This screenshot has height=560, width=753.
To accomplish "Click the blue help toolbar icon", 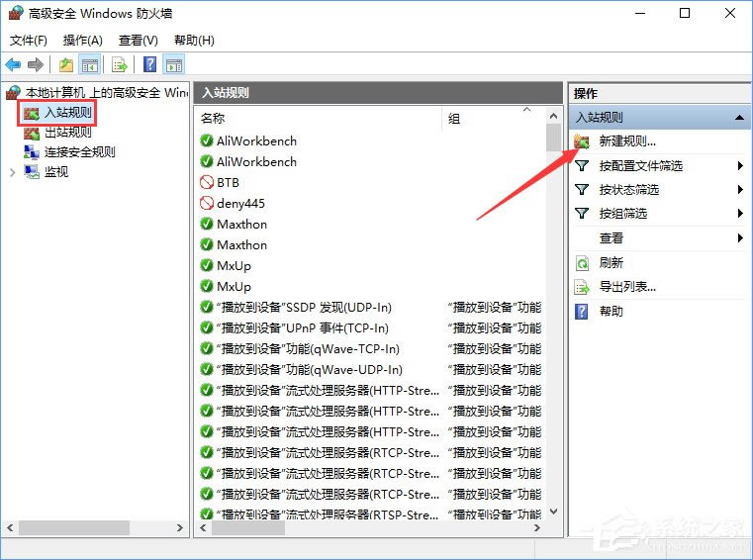I will click(149, 65).
